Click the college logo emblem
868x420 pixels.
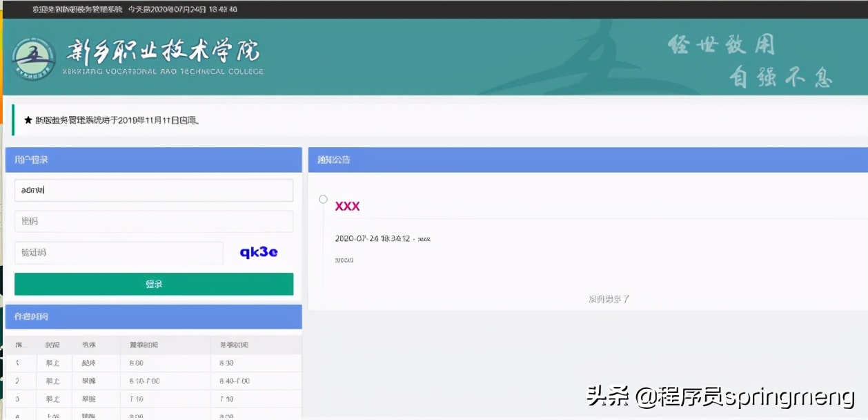[x=36, y=59]
